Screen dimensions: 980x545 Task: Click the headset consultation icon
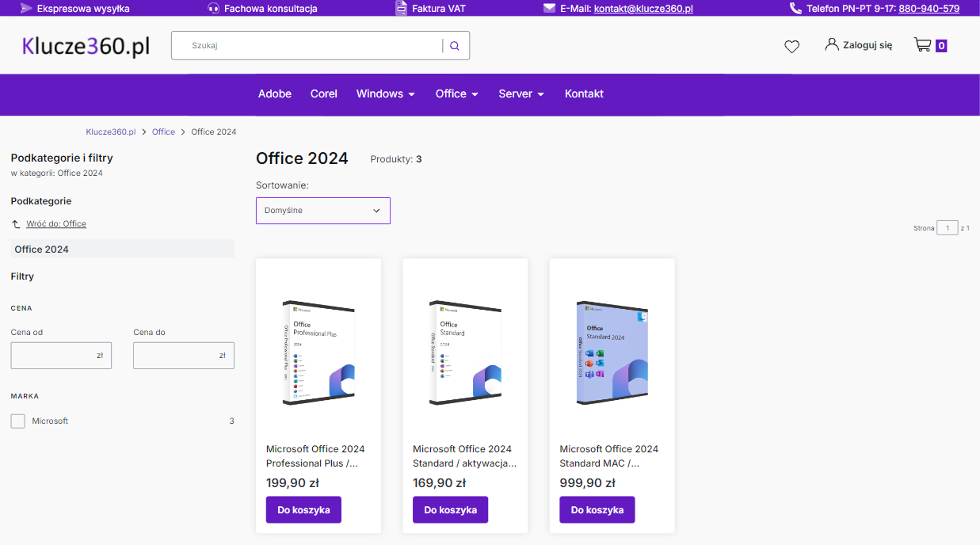tap(214, 8)
